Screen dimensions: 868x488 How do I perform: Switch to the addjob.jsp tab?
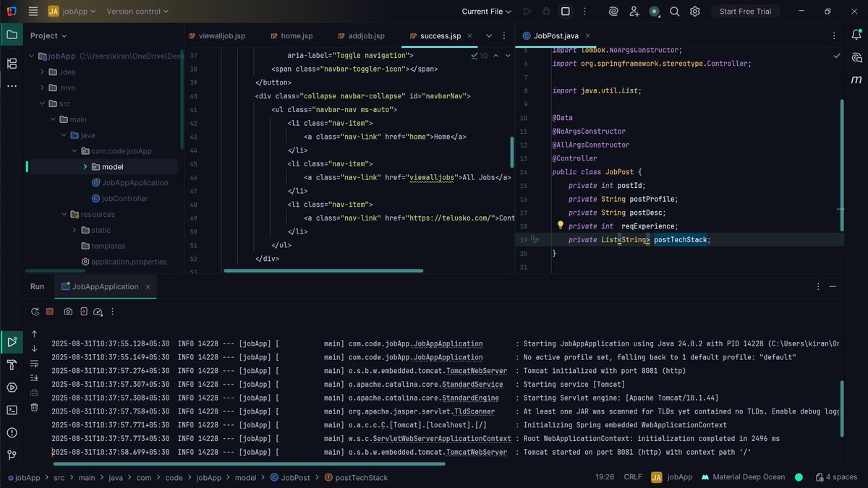click(362, 35)
